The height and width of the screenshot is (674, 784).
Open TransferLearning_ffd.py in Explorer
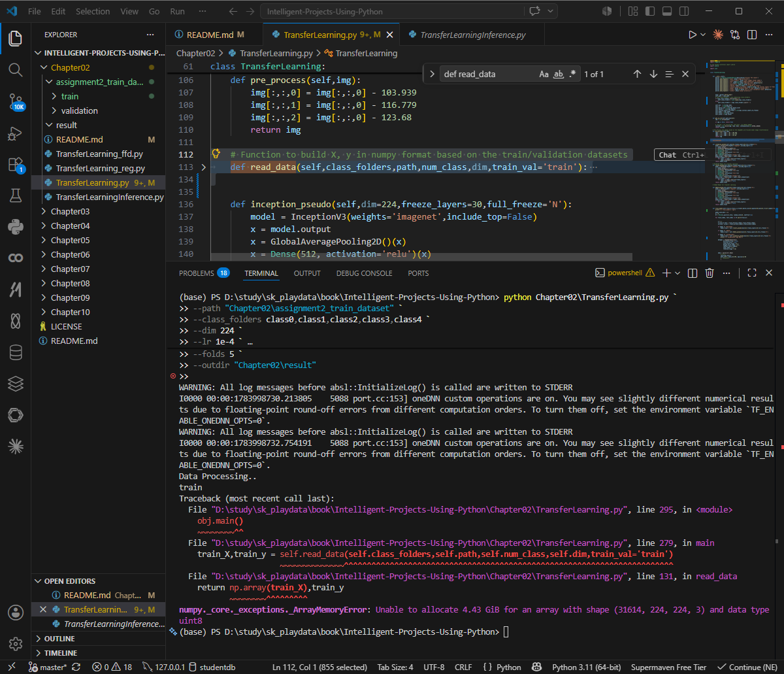coord(99,154)
